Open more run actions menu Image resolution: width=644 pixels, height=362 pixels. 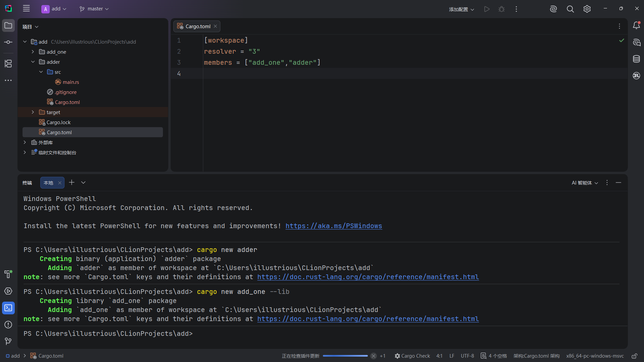[x=516, y=9]
